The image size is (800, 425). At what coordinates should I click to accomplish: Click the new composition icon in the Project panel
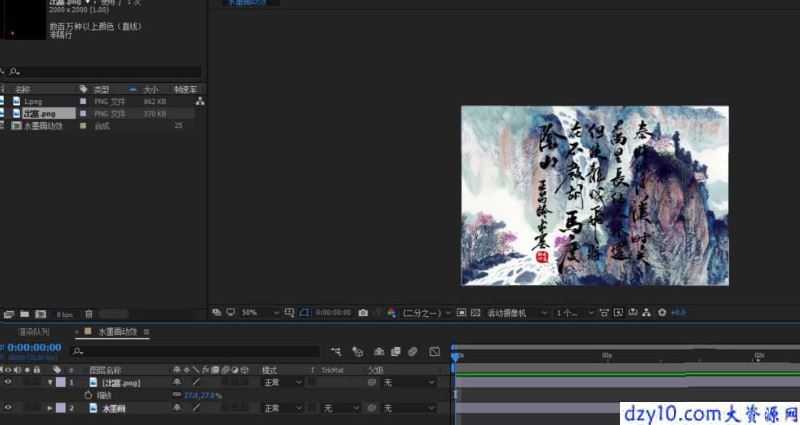tap(41, 314)
